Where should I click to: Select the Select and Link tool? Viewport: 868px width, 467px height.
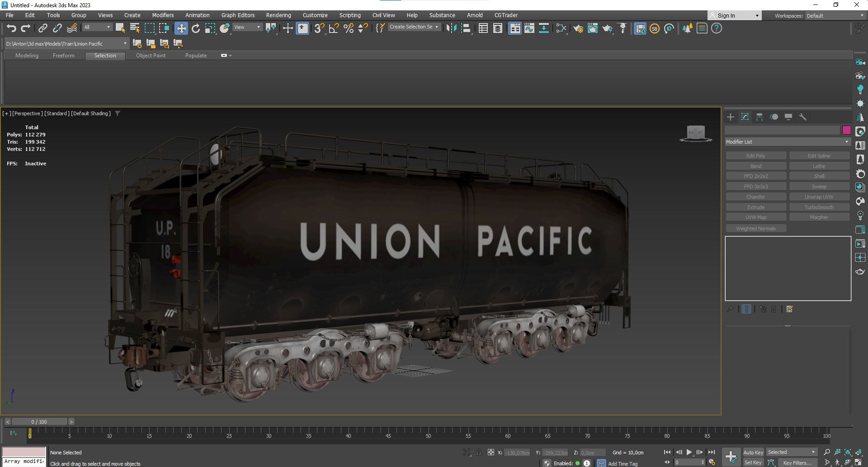click(x=42, y=28)
